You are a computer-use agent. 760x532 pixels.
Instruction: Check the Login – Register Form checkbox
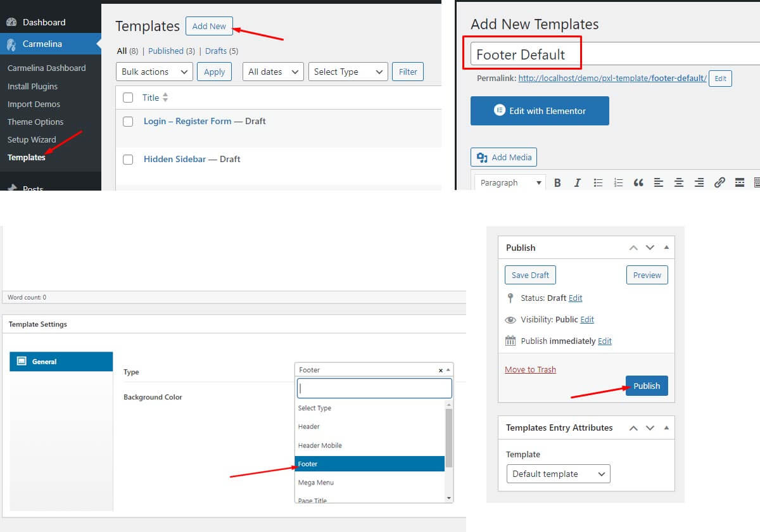pyautogui.click(x=128, y=122)
